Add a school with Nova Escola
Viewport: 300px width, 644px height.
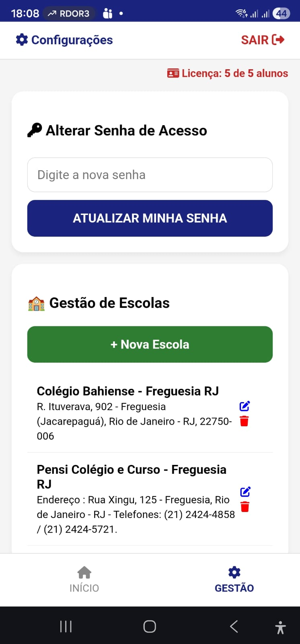pos(150,345)
